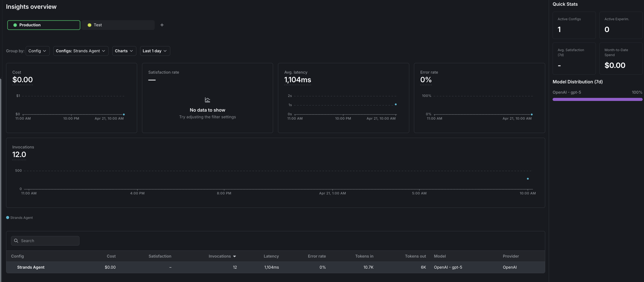The width and height of the screenshot is (644, 282).
Task: Open the Strands Agent config from the table row
Action: coord(31,267)
